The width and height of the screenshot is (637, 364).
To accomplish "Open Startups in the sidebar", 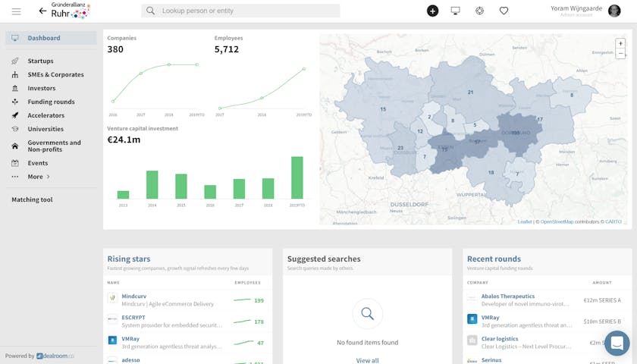I will coord(40,61).
